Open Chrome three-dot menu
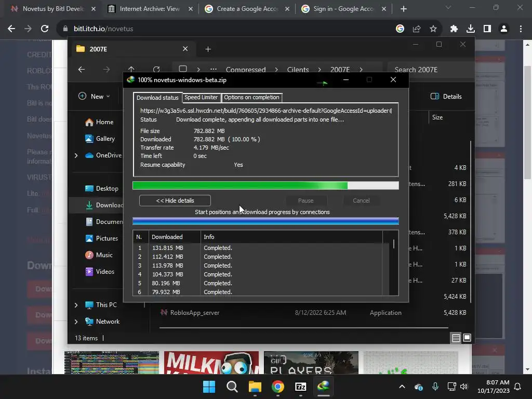 pyautogui.click(x=521, y=29)
